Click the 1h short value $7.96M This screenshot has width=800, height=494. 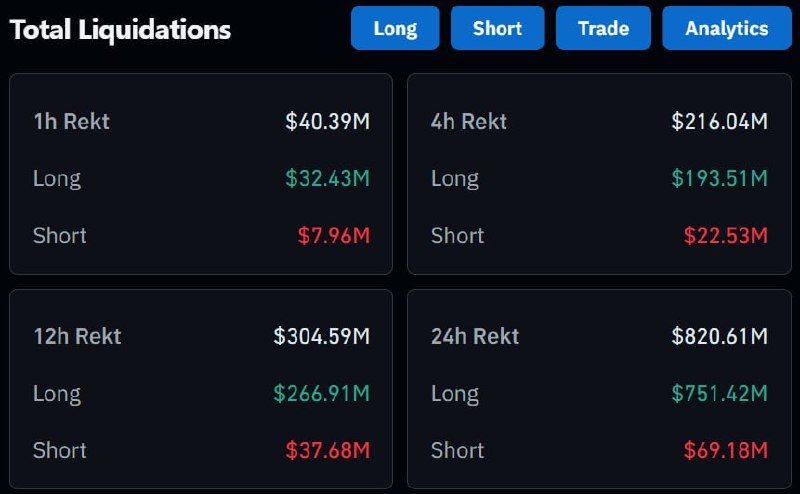(x=333, y=236)
